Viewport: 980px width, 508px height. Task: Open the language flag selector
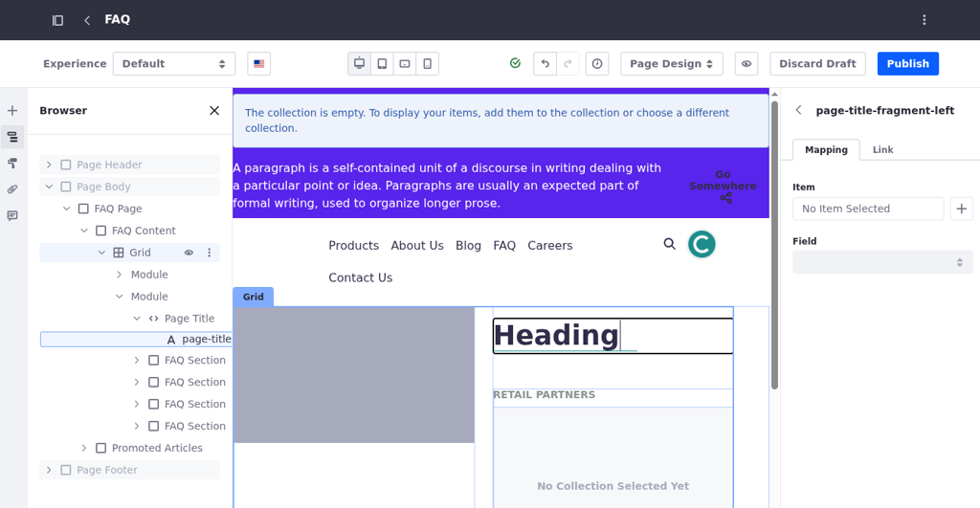(258, 64)
